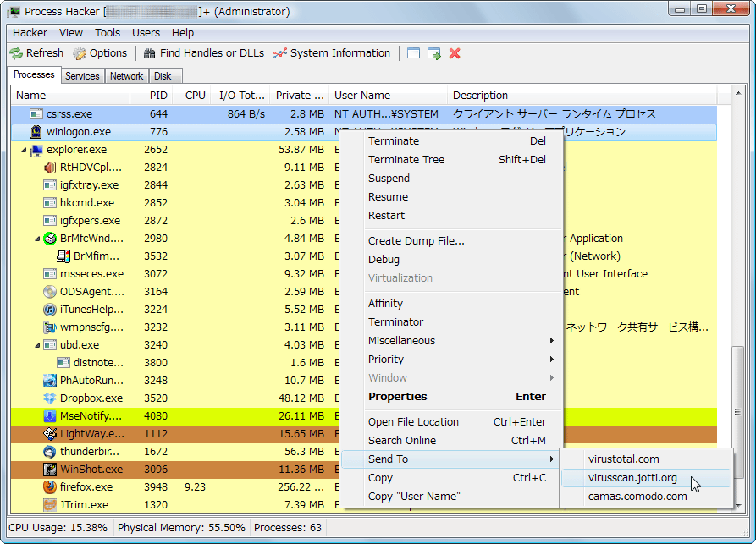
Task: Click the WinShot.exe process icon
Action: (x=50, y=470)
